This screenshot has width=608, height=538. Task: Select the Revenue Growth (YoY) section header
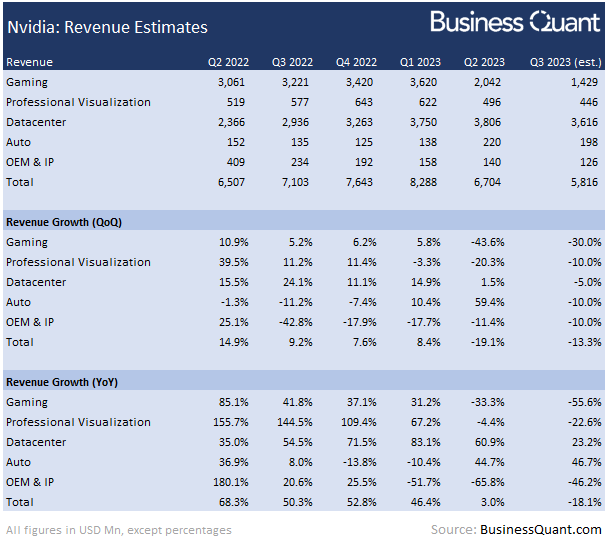64,382
